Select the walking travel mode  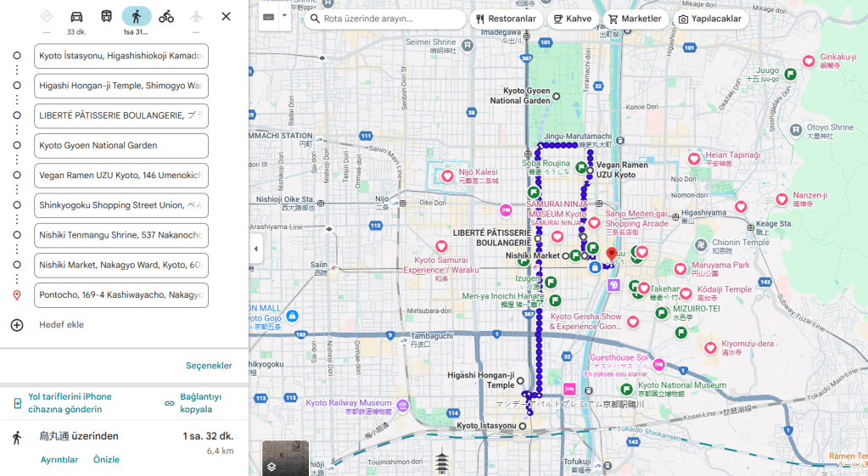click(136, 17)
